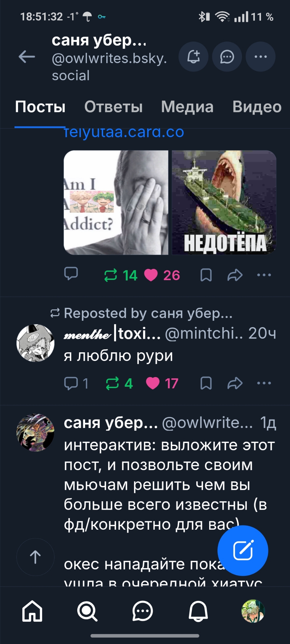
Task: Tap the compose new post button
Action: click(x=243, y=551)
